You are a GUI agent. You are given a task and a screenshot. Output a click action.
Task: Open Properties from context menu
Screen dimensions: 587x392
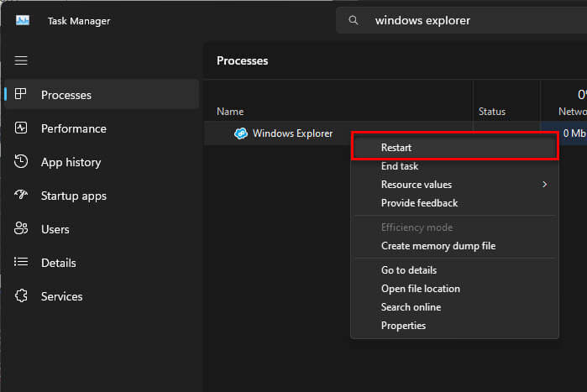pyautogui.click(x=455, y=326)
